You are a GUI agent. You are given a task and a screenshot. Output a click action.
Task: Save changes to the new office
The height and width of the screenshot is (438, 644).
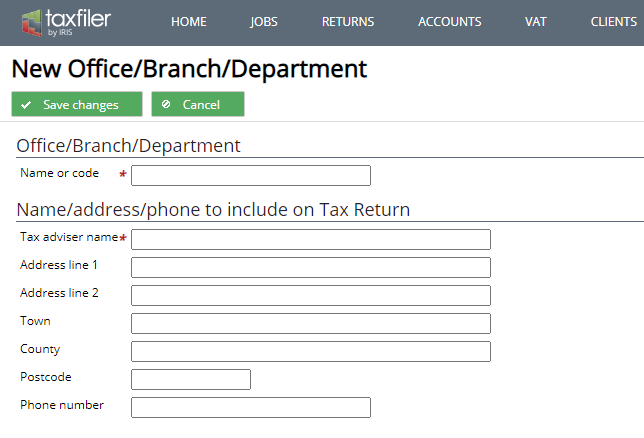tap(77, 104)
